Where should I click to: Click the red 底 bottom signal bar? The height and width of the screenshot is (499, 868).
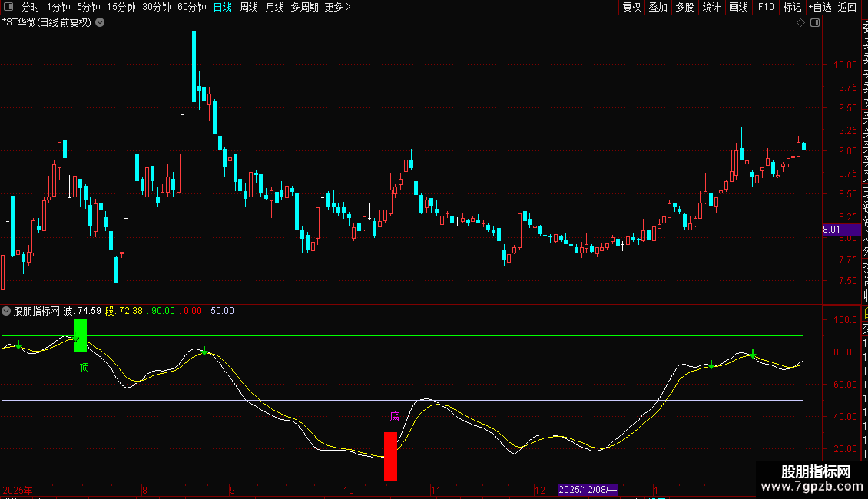(x=390, y=456)
